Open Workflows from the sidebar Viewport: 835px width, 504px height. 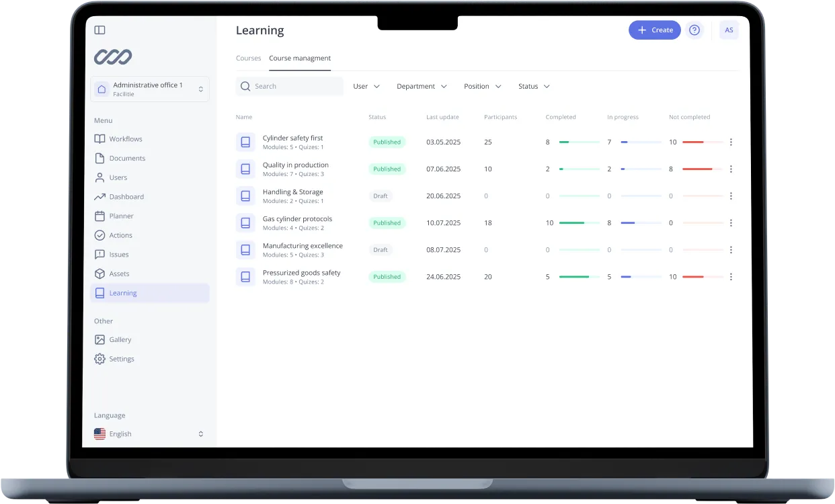[125, 139]
